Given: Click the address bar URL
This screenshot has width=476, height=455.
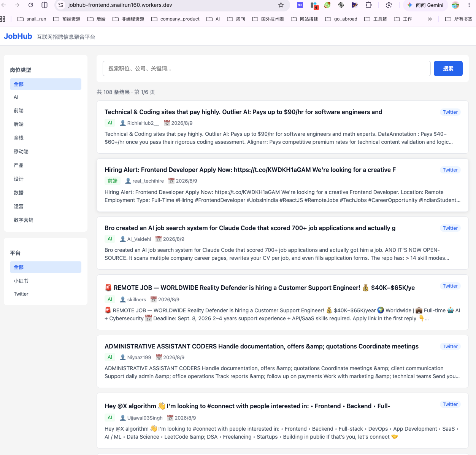Looking at the screenshot, I should tap(120, 5).
